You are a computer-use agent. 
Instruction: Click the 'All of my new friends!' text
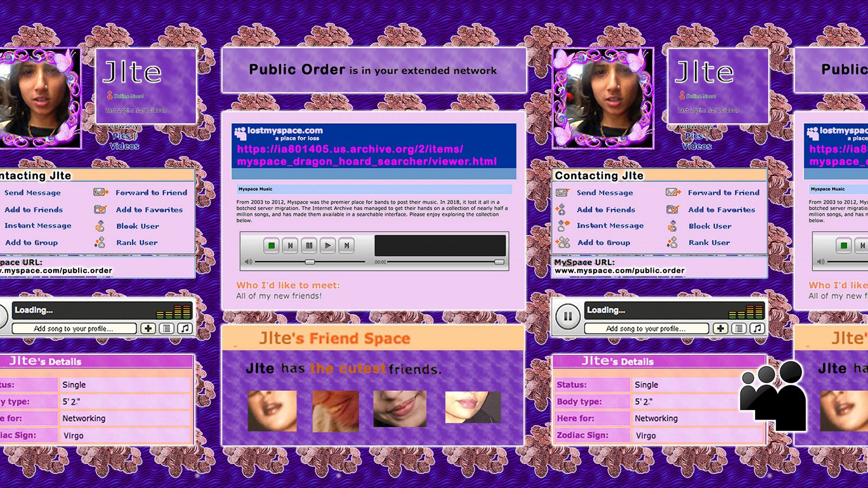pos(279,296)
